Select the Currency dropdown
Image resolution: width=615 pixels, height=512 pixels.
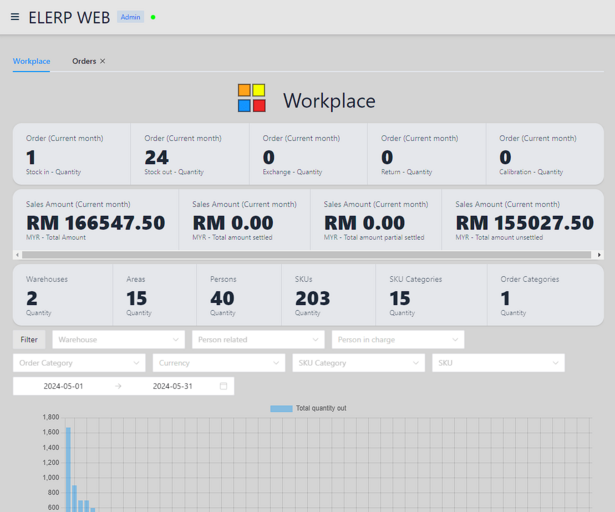point(218,363)
